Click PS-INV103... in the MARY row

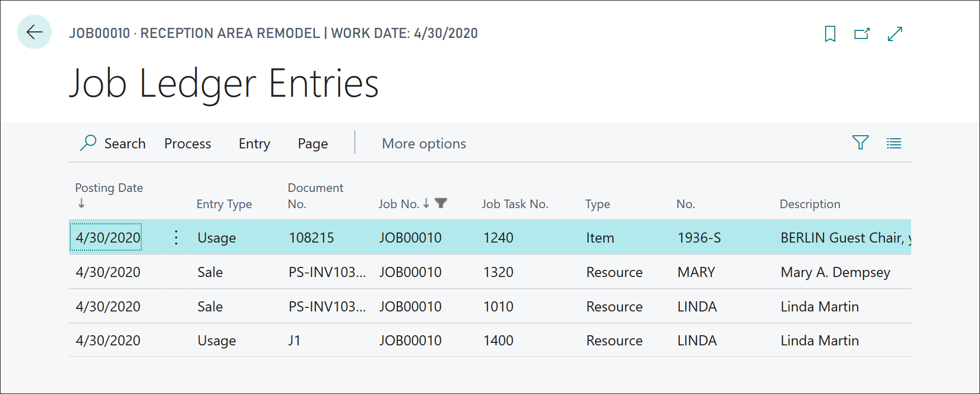(327, 272)
